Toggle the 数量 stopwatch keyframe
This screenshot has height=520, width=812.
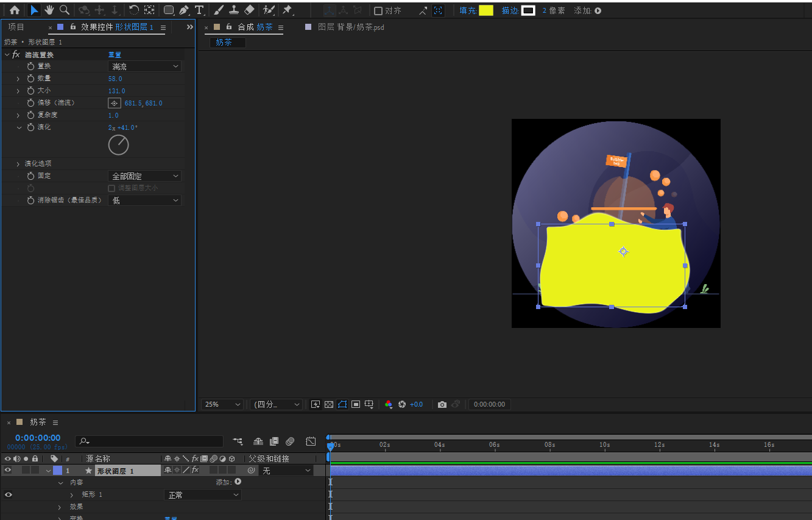[30, 78]
